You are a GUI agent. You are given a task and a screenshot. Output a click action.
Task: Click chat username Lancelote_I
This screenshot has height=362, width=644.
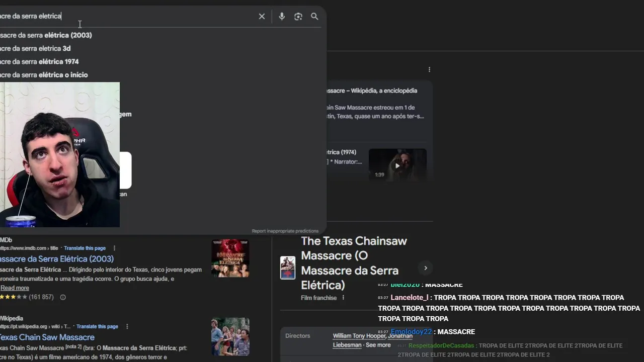click(x=410, y=298)
